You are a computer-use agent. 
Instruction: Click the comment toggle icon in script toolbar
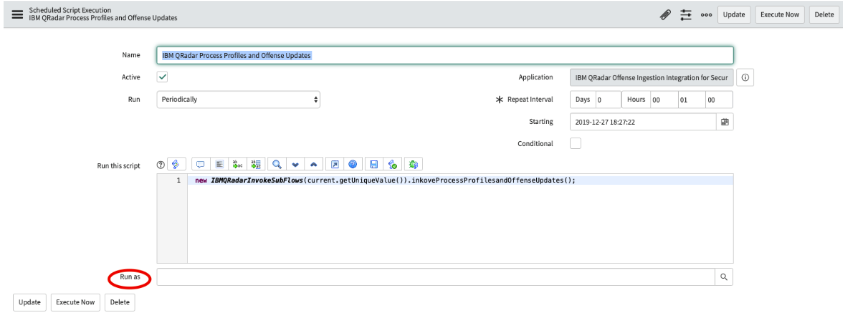click(x=201, y=165)
